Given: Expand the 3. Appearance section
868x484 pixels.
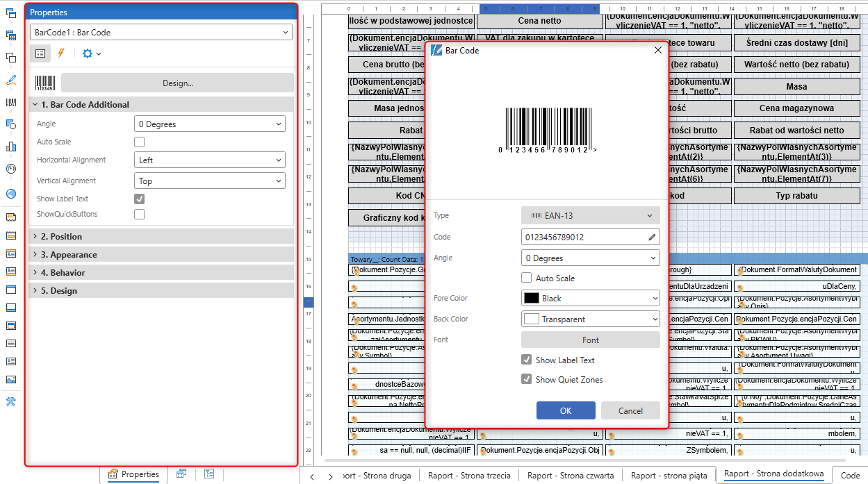Looking at the screenshot, I should (x=161, y=254).
